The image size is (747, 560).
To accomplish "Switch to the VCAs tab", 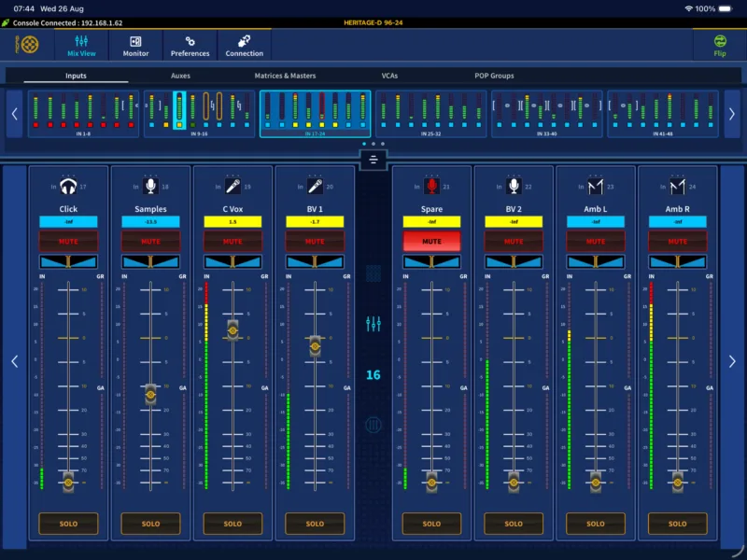I will pos(389,76).
